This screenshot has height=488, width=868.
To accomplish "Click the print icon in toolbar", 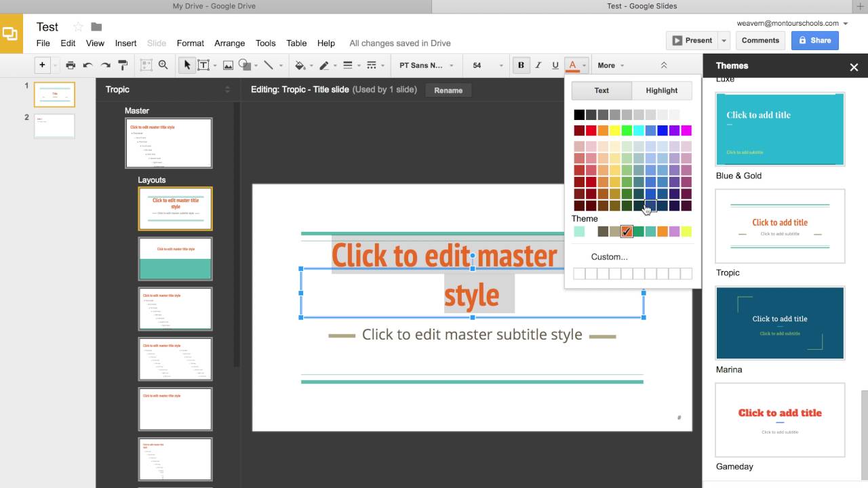I will tap(71, 65).
